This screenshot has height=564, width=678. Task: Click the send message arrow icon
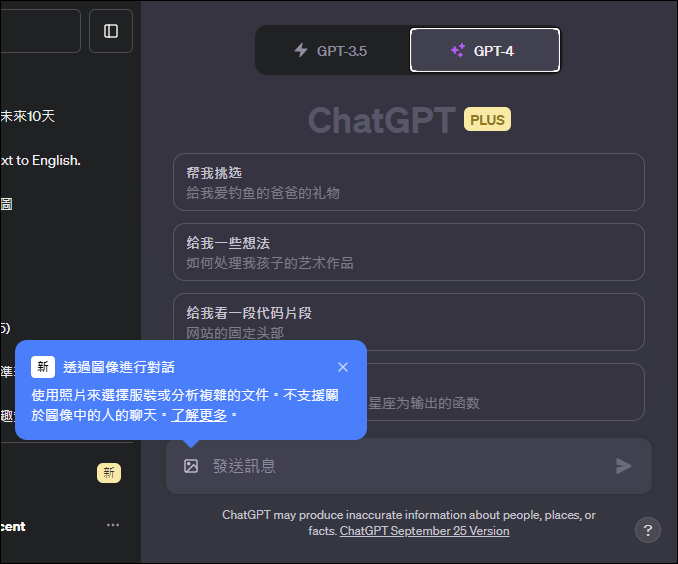tap(623, 466)
